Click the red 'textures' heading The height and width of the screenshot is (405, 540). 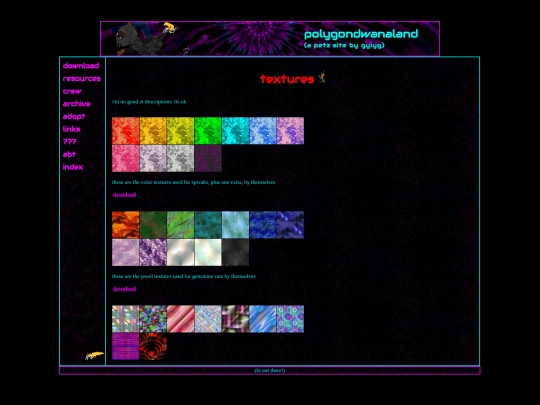[287, 79]
